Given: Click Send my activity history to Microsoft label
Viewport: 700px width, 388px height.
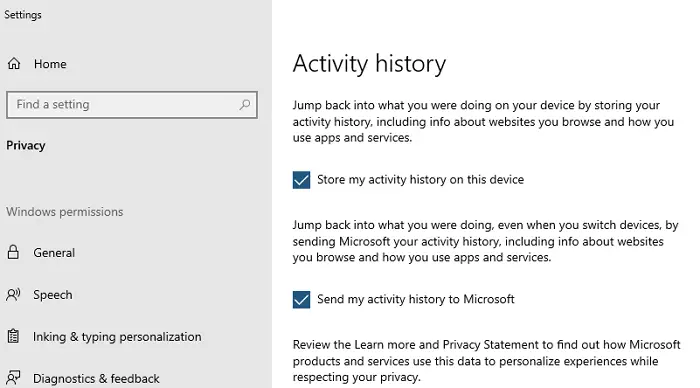Looking at the screenshot, I should coord(416,299).
